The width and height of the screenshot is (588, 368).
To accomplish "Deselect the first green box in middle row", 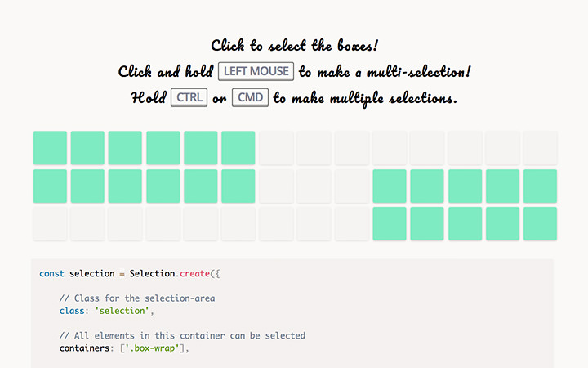I will [50, 186].
